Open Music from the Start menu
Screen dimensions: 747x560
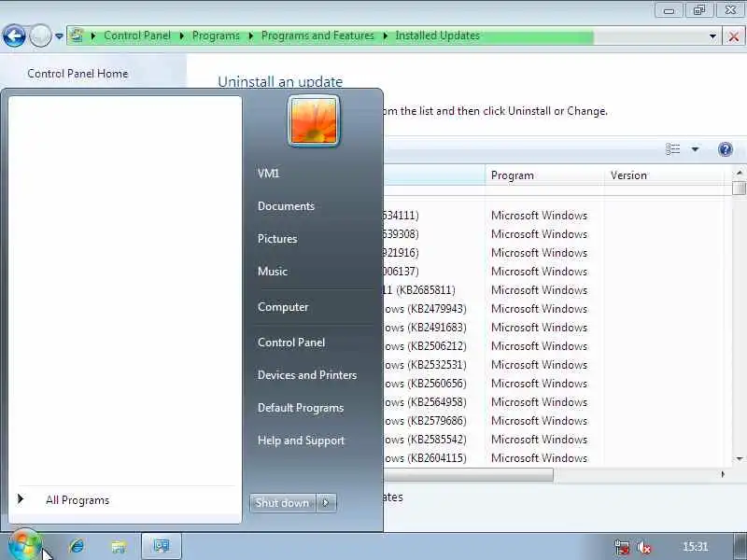point(273,272)
